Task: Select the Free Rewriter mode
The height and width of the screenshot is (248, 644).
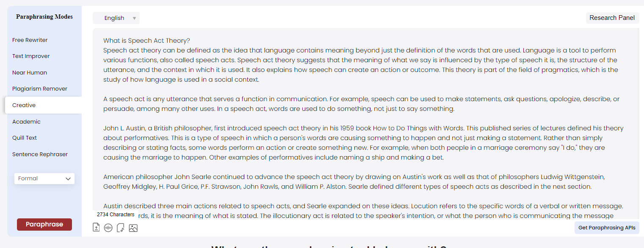Action: (30, 40)
